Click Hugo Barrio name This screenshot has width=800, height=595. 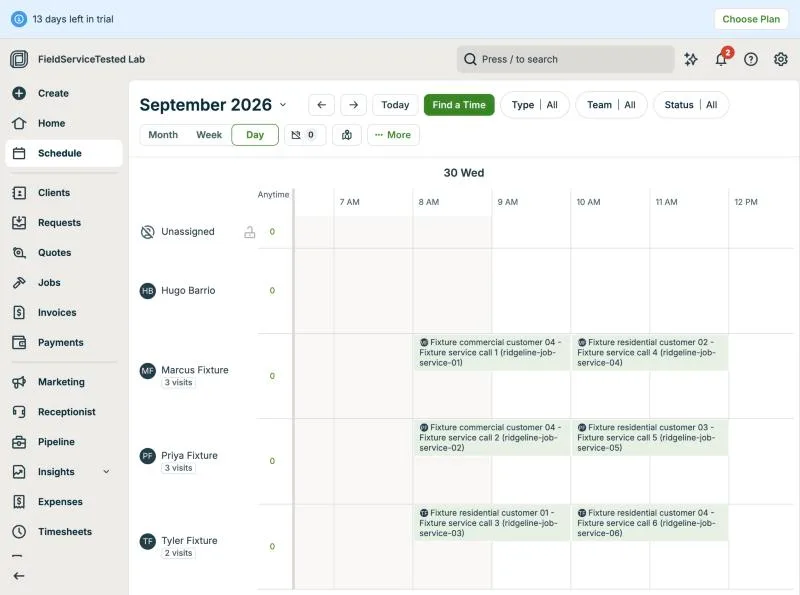(188, 291)
